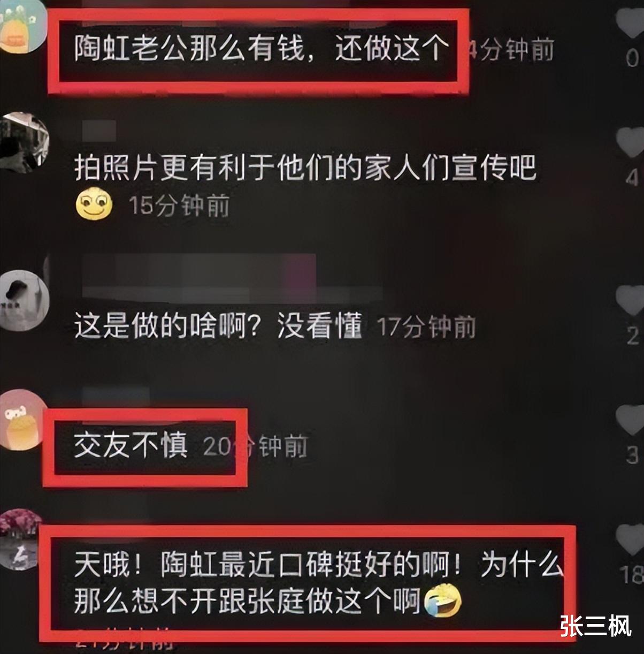
Task: Like the comment about 陶虹老公那么有钱
Action: coord(630,22)
